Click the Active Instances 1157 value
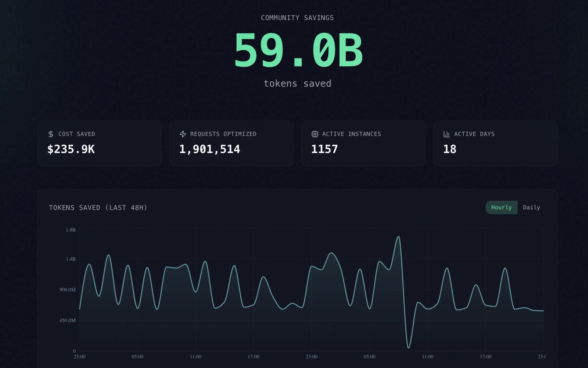Screen dimensions: 588x368 pos(325,149)
